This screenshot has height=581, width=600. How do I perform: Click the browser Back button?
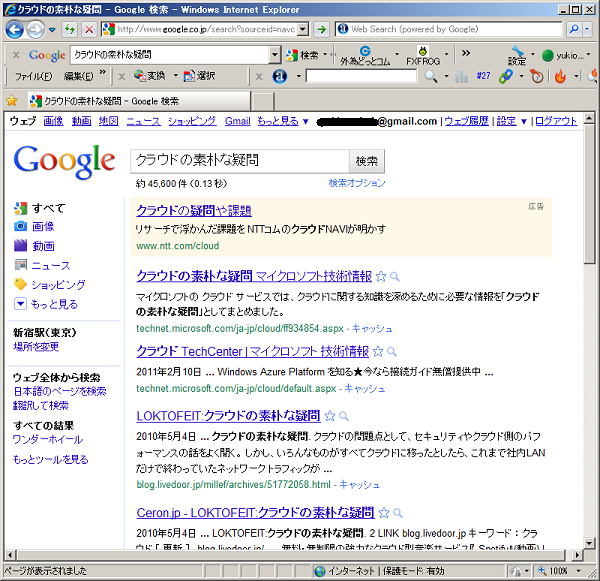(x=15, y=30)
